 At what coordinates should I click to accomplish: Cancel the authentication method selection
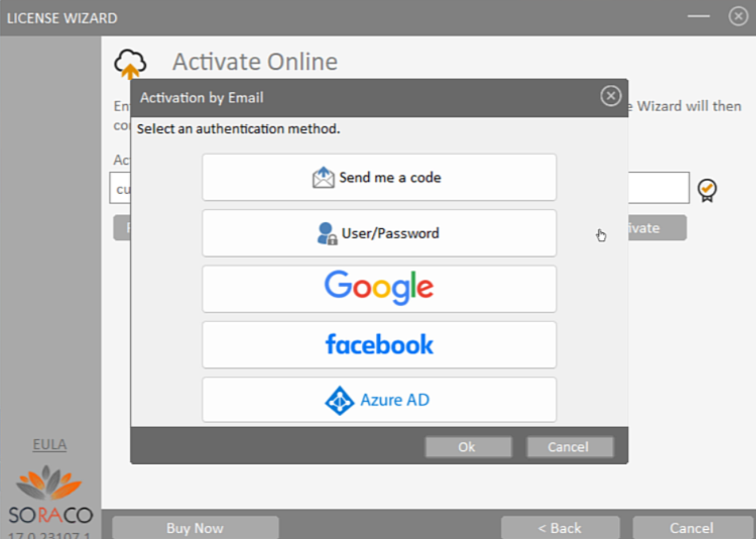[x=569, y=447]
